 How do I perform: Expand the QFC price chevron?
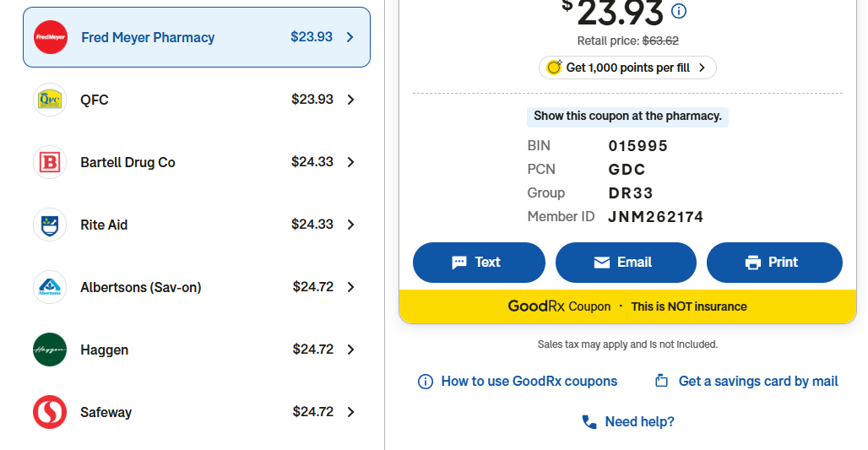(x=351, y=100)
